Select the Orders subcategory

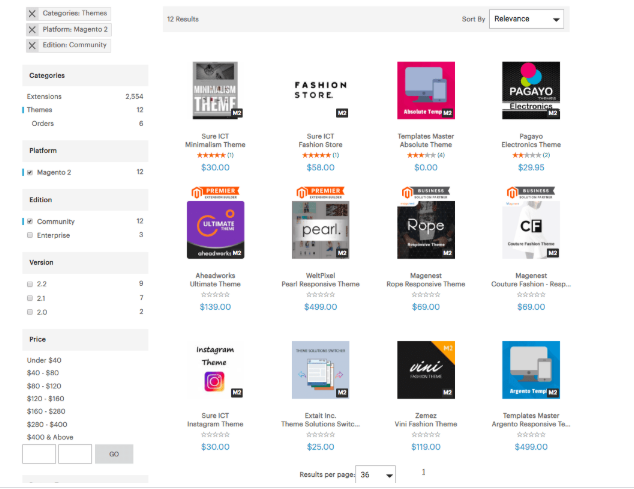click(42, 123)
